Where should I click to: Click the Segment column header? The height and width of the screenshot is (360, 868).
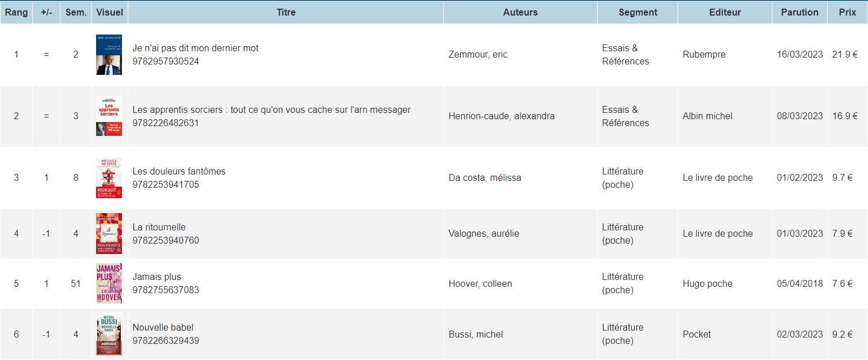click(637, 12)
